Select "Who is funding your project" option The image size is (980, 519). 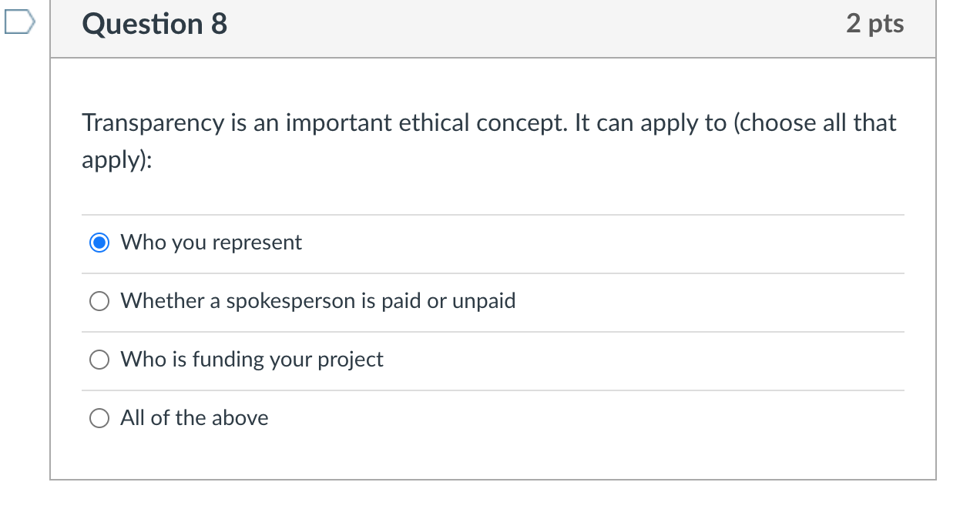(99, 359)
